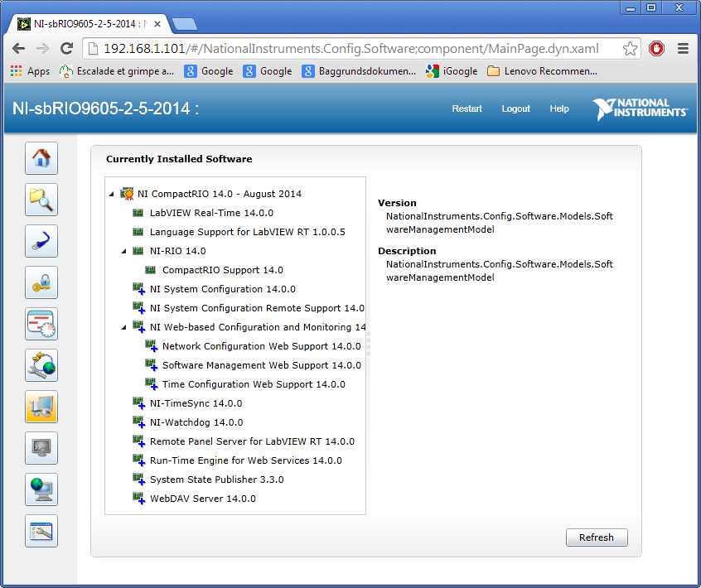Select CompactRIO Support 14.0 item
Image resolution: width=701 pixels, height=588 pixels.
coord(223,270)
